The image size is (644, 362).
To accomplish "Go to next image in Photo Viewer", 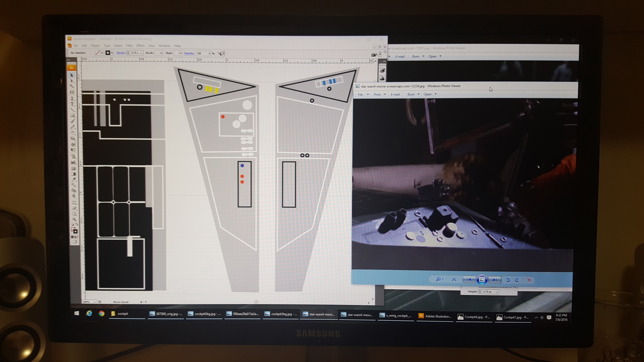I will coord(495,280).
